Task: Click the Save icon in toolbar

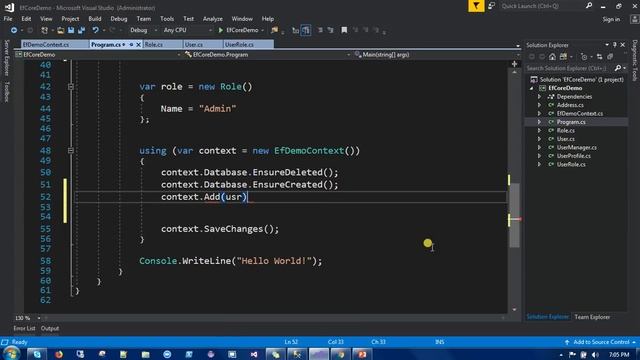Action: [71, 30]
